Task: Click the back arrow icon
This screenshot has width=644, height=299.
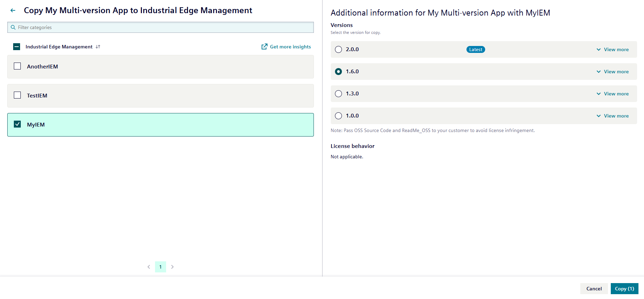Action: click(13, 10)
